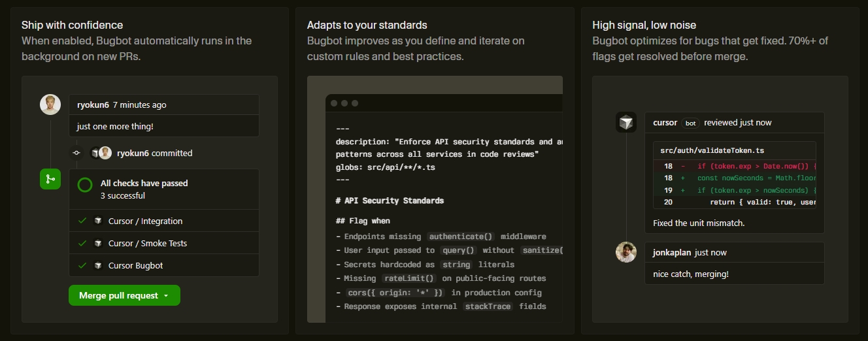
Task: Click the Cursor / Smoke Tests check row
Action: 164,243
